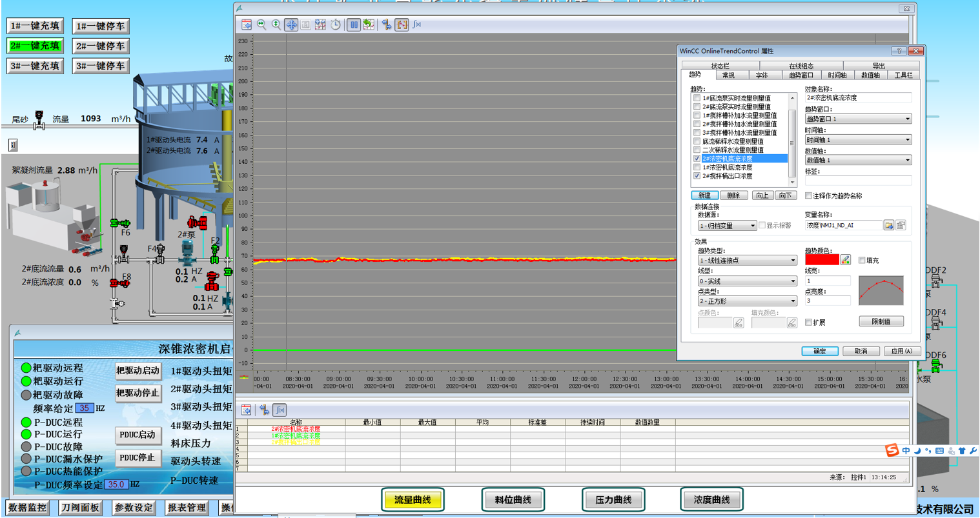Viewport: 980px width, 518px height.
Task: Click the vertical value-axis zoom magnifier icon
Action: pos(276,25)
